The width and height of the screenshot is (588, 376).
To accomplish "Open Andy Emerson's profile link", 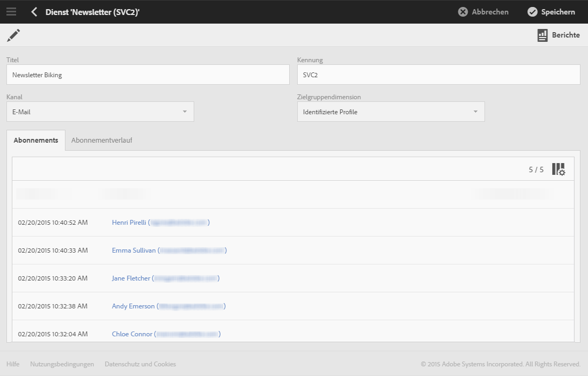I will click(x=133, y=306).
